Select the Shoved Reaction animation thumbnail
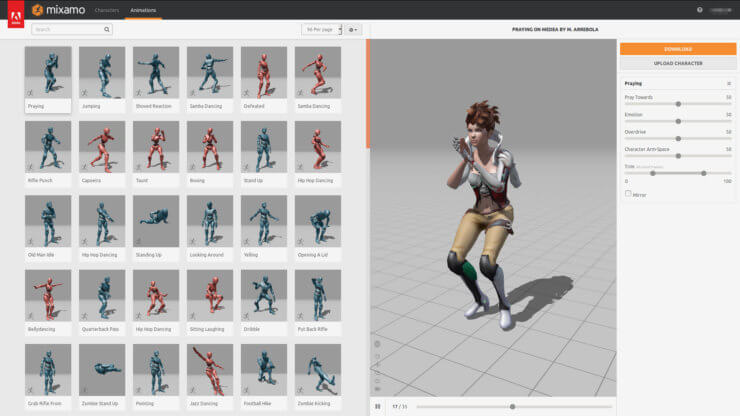 (156, 72)
